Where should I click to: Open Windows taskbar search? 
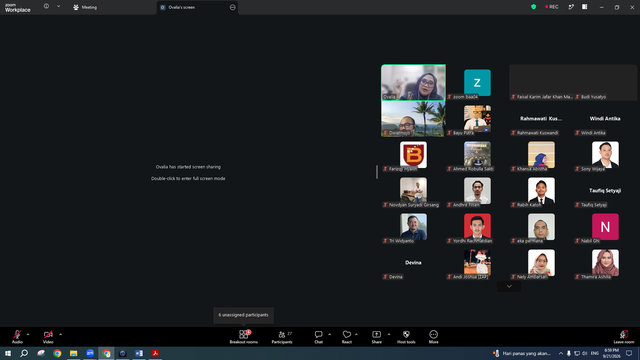(x=24, y=353)
